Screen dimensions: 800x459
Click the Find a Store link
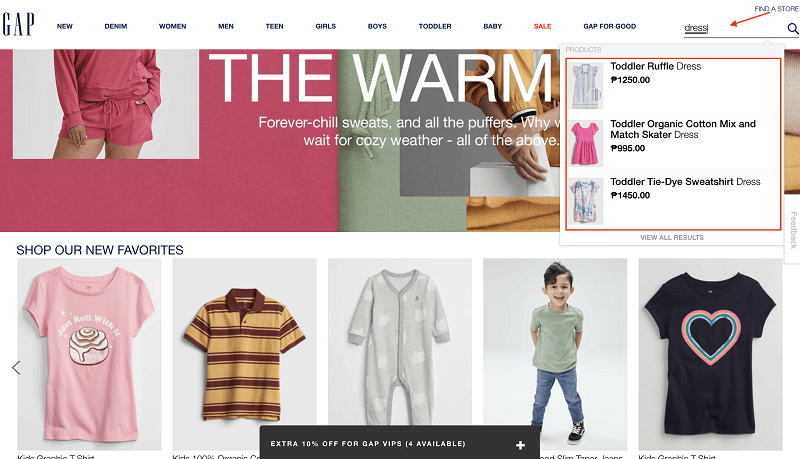point(777,9)
